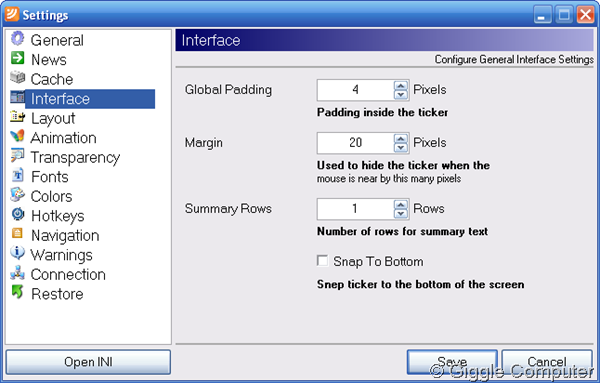
Task: Click the Restore green arrow icon
Action: coord(17,292)
